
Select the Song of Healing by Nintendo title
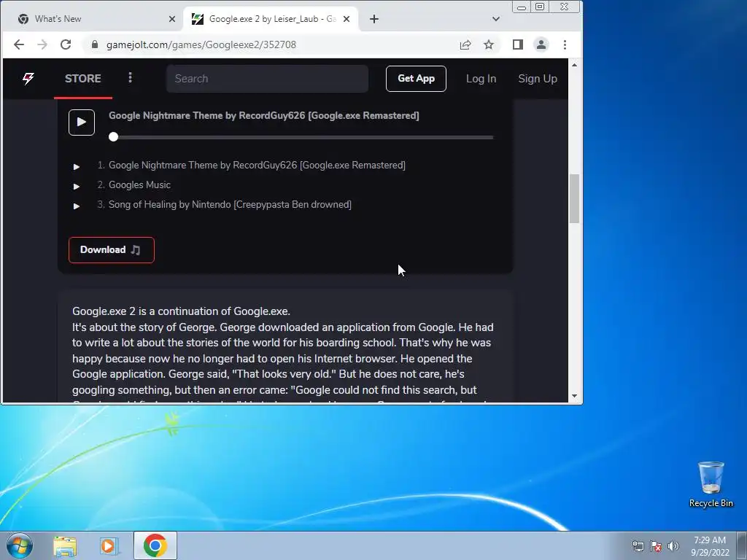coord(230,205)
